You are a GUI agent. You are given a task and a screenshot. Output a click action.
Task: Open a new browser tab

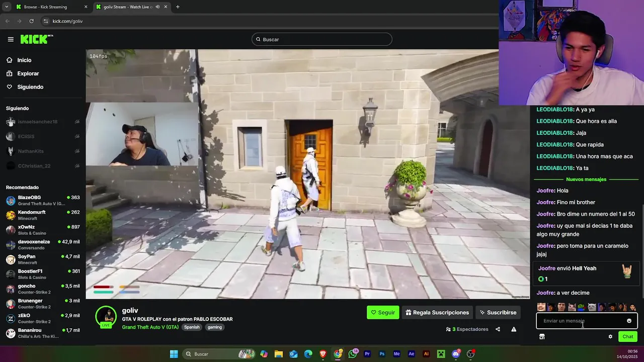[178, 7]
